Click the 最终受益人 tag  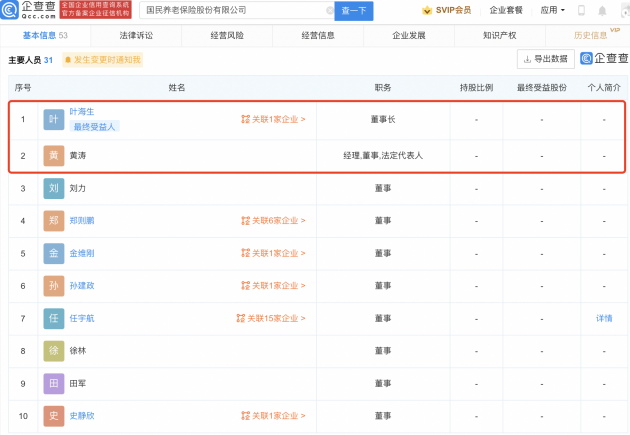(x=94, y=127)
